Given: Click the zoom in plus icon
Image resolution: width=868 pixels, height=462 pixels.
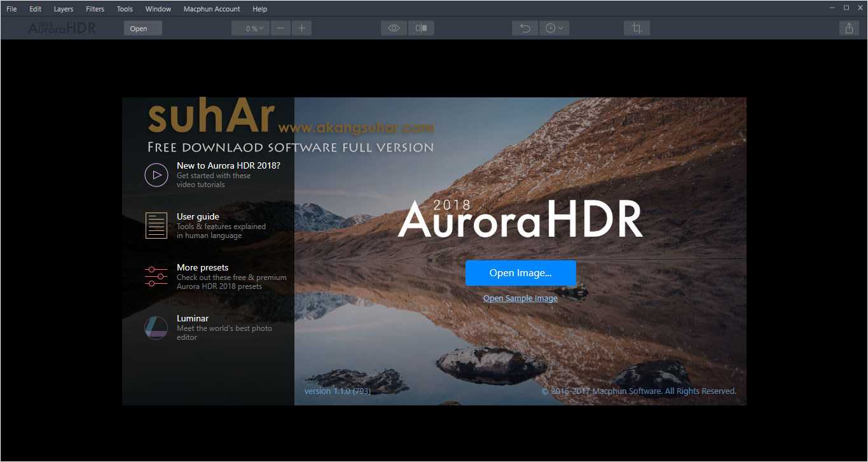Looking at the screenshot, I should (301, 29).
